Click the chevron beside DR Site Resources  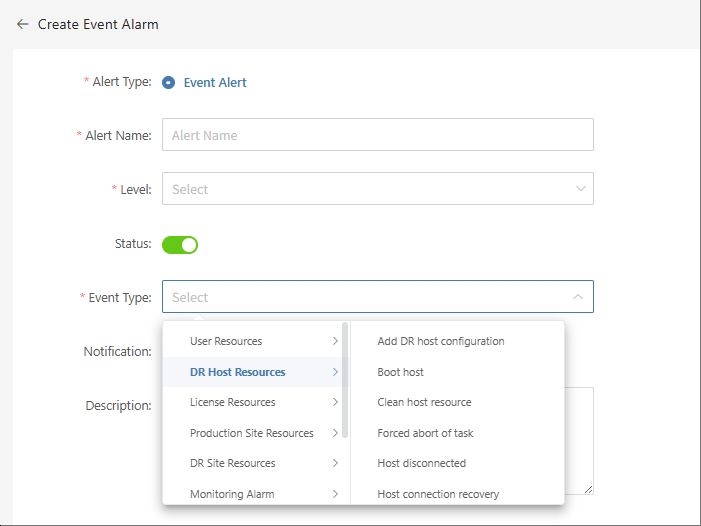pyautogui.click(x=335, y=463)
